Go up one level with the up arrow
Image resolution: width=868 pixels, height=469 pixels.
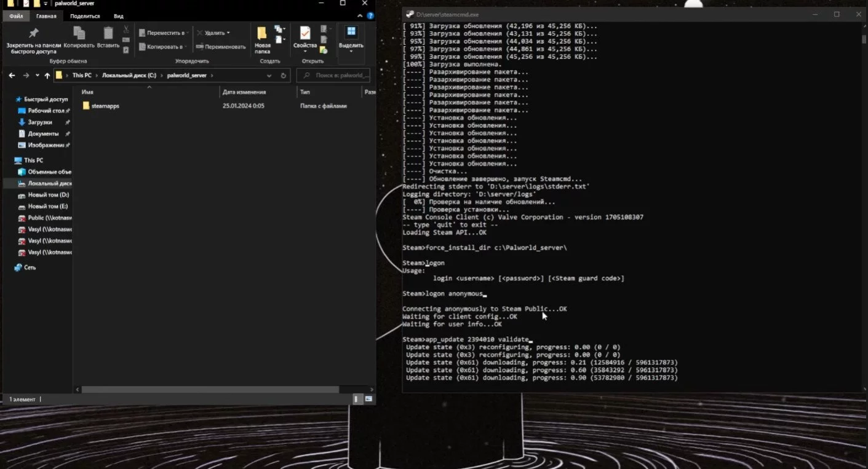coord(47,76)
